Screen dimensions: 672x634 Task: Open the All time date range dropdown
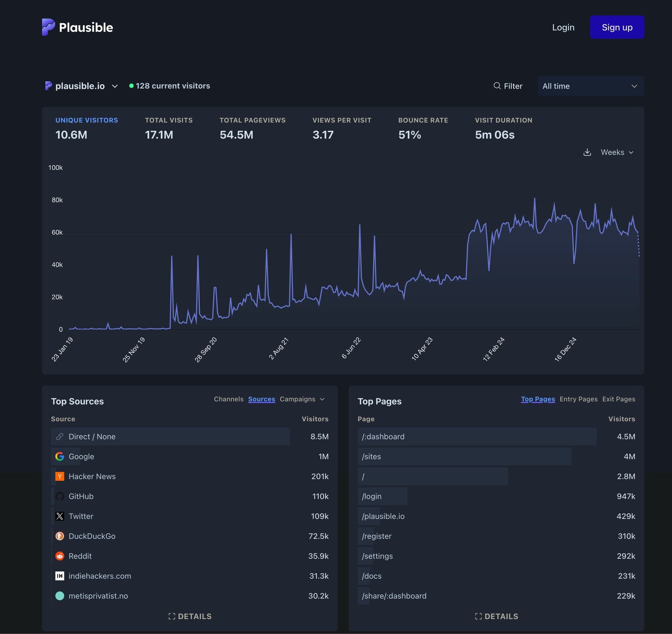[590, 86]
